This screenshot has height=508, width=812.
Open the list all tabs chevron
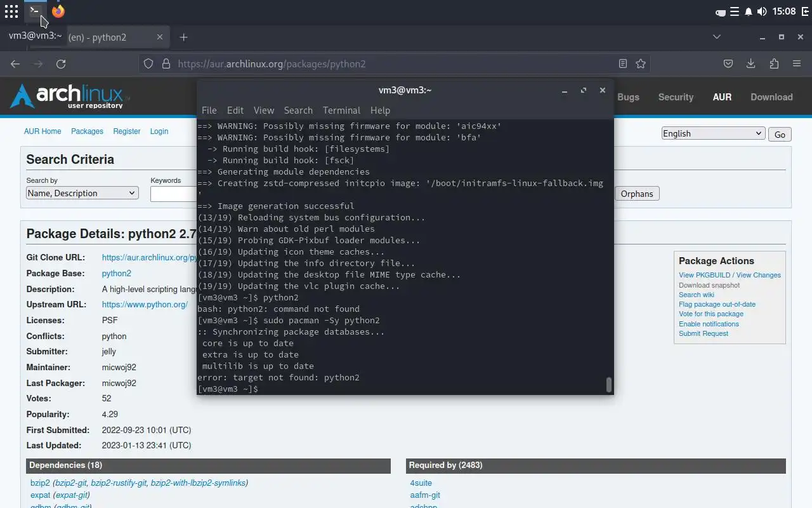pos(717,37)
